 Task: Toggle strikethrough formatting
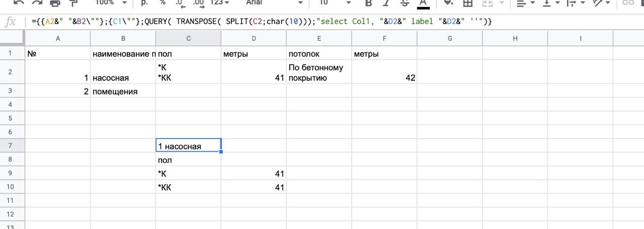[405, 3]
